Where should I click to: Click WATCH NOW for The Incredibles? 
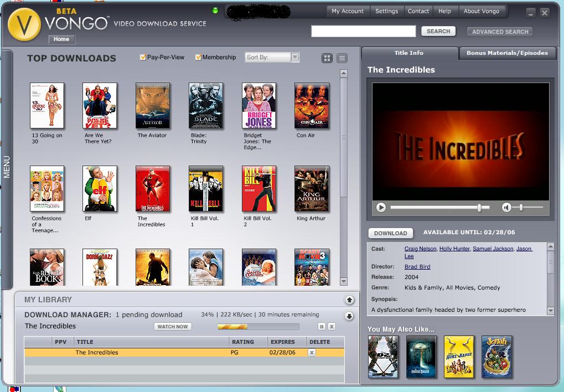click(173, 327)
